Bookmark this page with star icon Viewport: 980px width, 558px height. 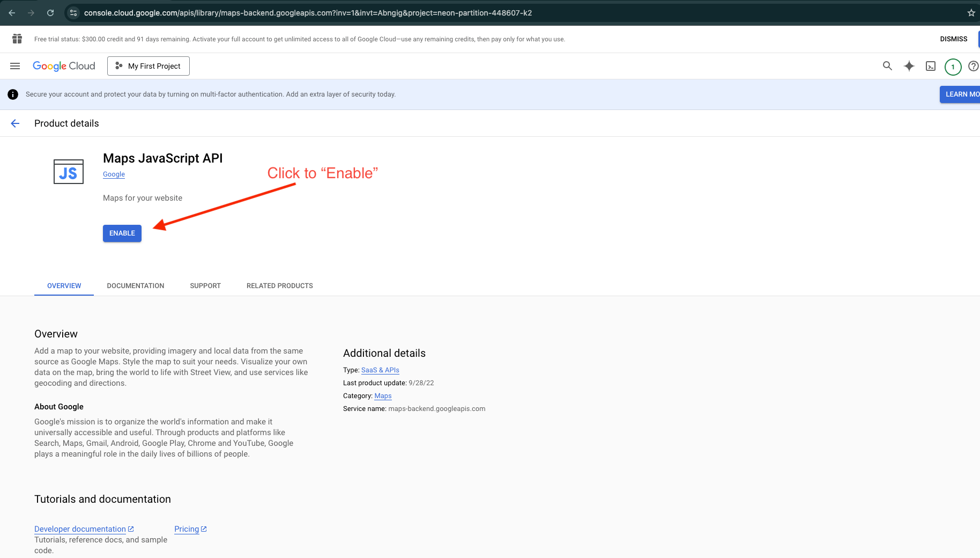coord(971,13)
